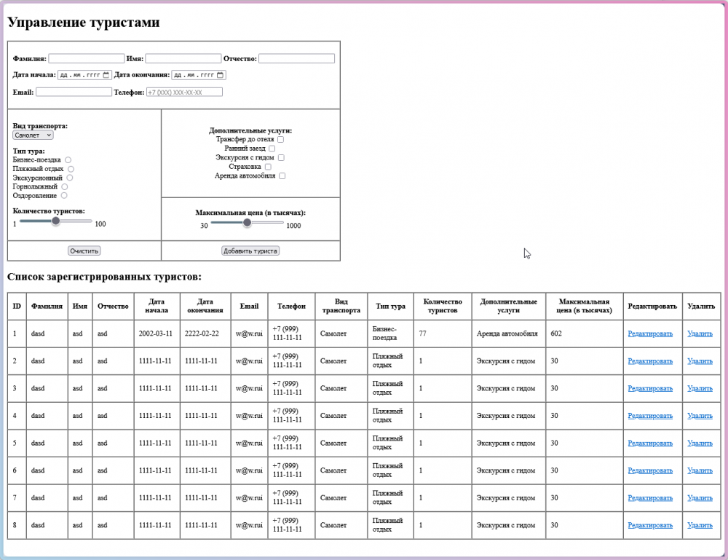This screenshot has width=728, height=560.
Task: Check the Страховка option
Action: (x=268, y=167)
